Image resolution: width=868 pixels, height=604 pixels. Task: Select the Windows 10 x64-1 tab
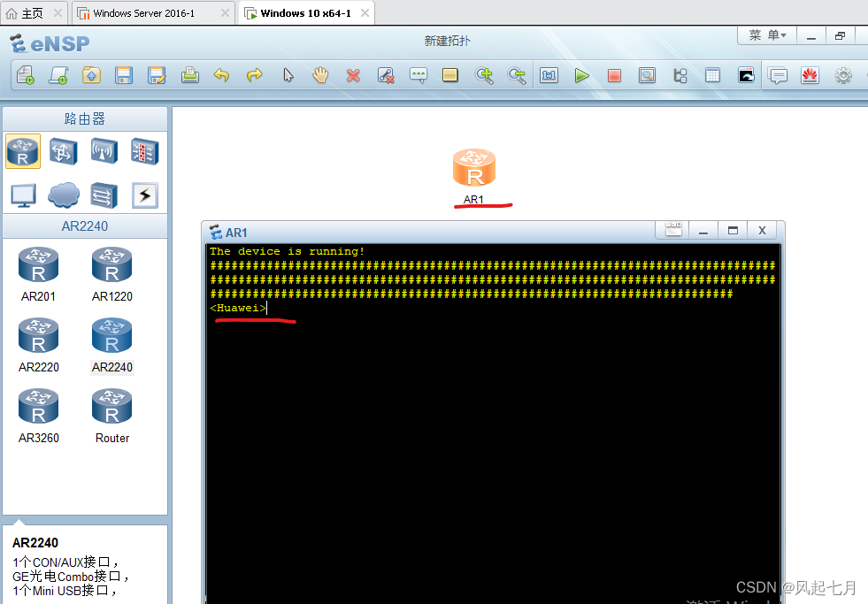[x=305, y=13]
